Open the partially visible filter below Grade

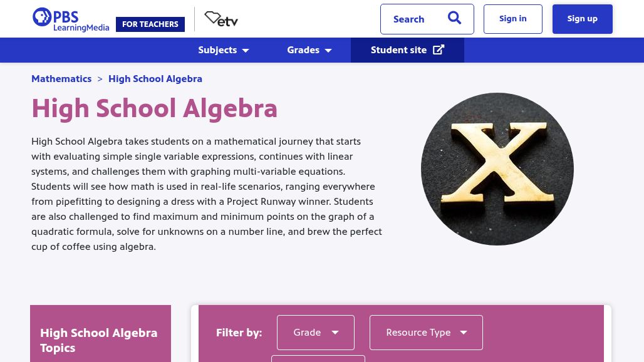point(318,358)
